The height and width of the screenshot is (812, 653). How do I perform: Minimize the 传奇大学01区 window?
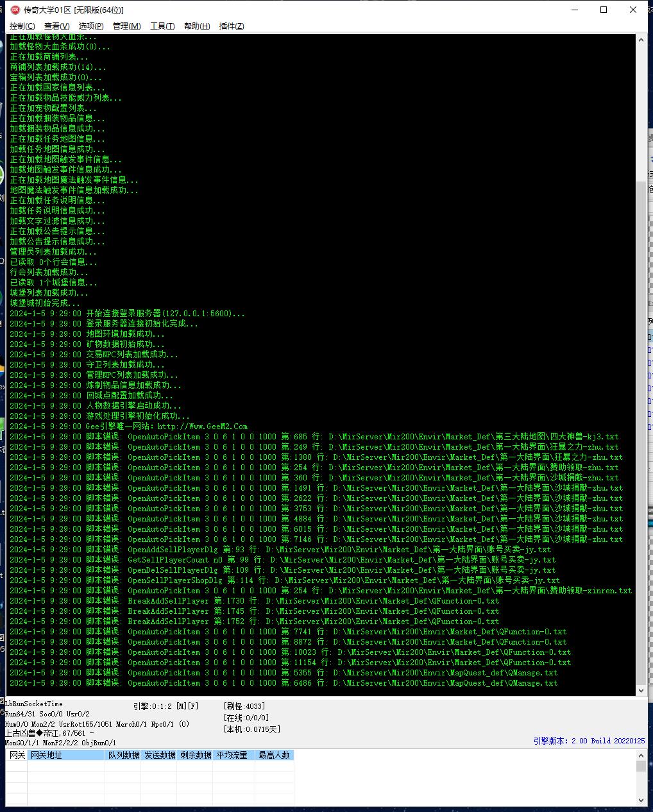click(x=574, y=10)
